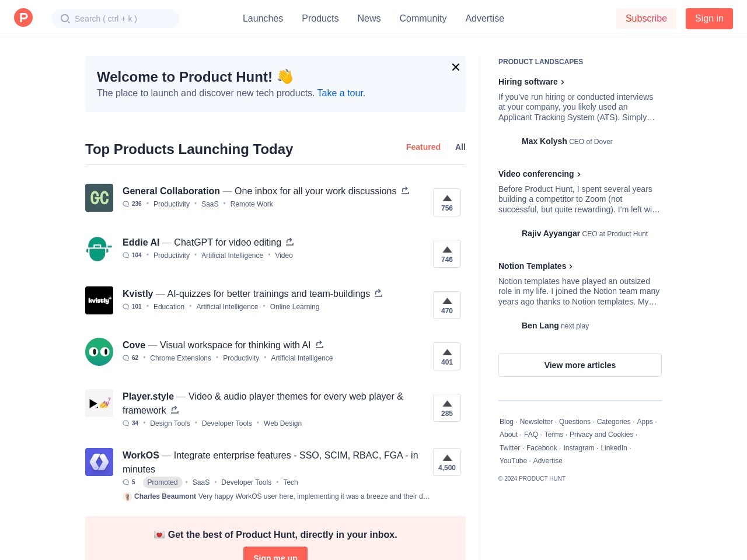Click the WorkOS logo thumbnail
This screenshot has width=747, height=560.
[x=99, y=462]
